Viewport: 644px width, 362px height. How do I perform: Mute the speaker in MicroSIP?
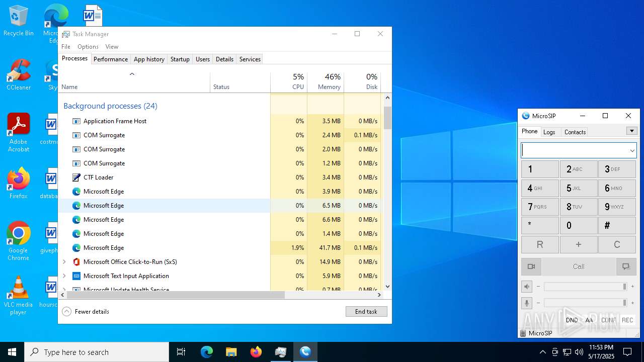(527, 287)
